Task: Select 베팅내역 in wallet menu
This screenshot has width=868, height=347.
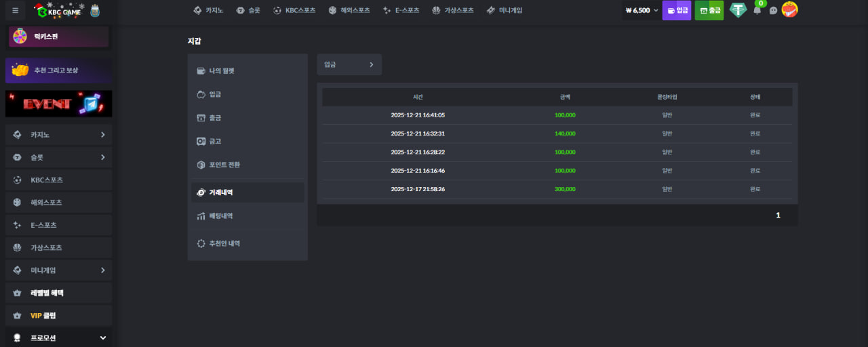Action: pos(220,216)
